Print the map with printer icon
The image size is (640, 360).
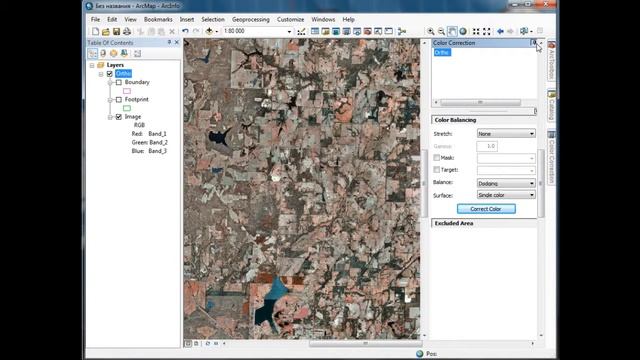(x=127, y=31)
